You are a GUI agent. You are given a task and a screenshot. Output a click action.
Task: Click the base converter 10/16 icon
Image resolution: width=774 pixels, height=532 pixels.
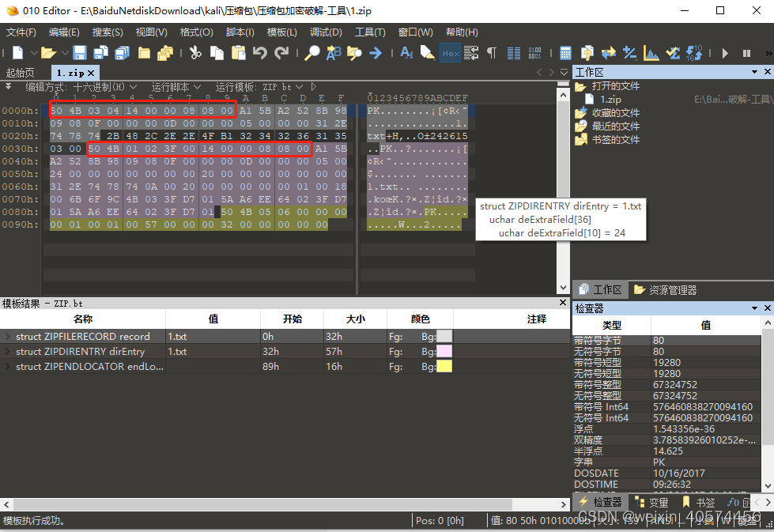click(694, 53)
